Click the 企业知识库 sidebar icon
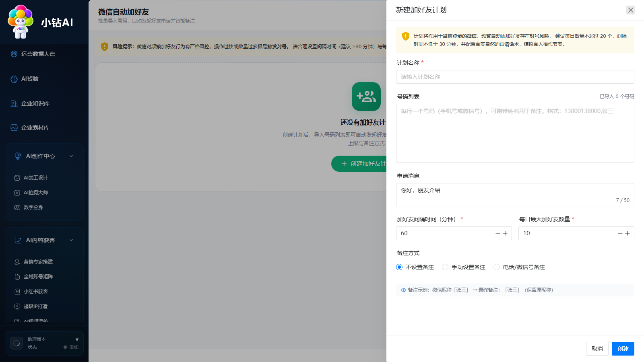Screen dimensions: 644x362 coord(14,103)
